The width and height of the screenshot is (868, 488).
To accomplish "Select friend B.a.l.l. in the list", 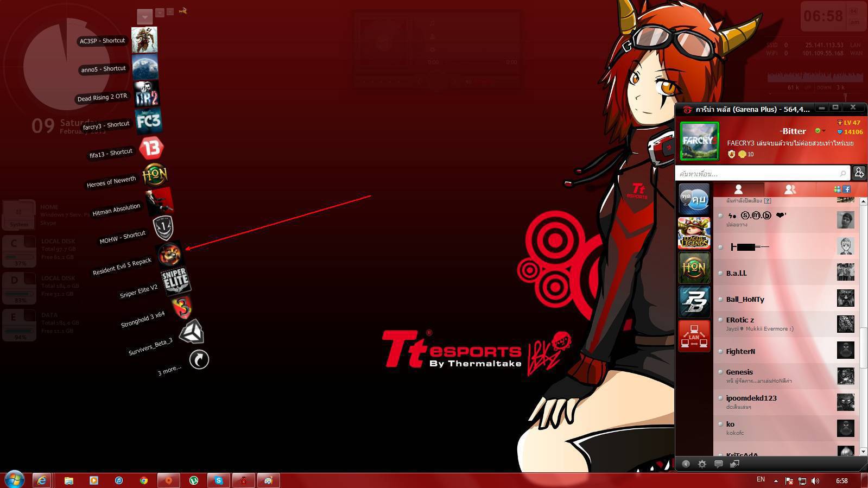I will coord(786,273).
